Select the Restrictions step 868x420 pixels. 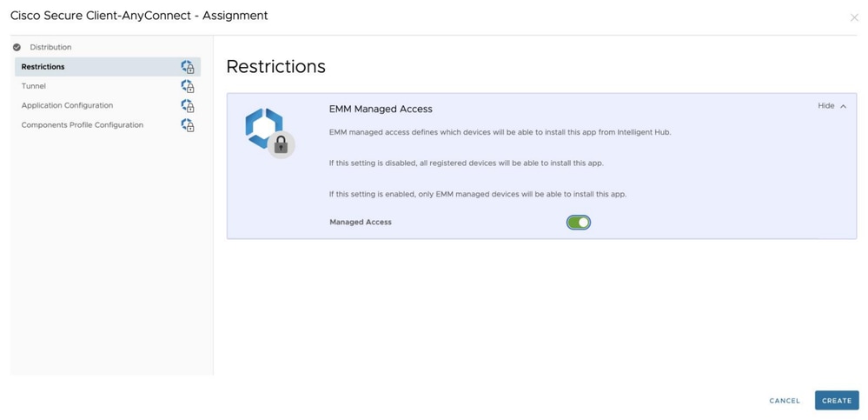[108, 66]
